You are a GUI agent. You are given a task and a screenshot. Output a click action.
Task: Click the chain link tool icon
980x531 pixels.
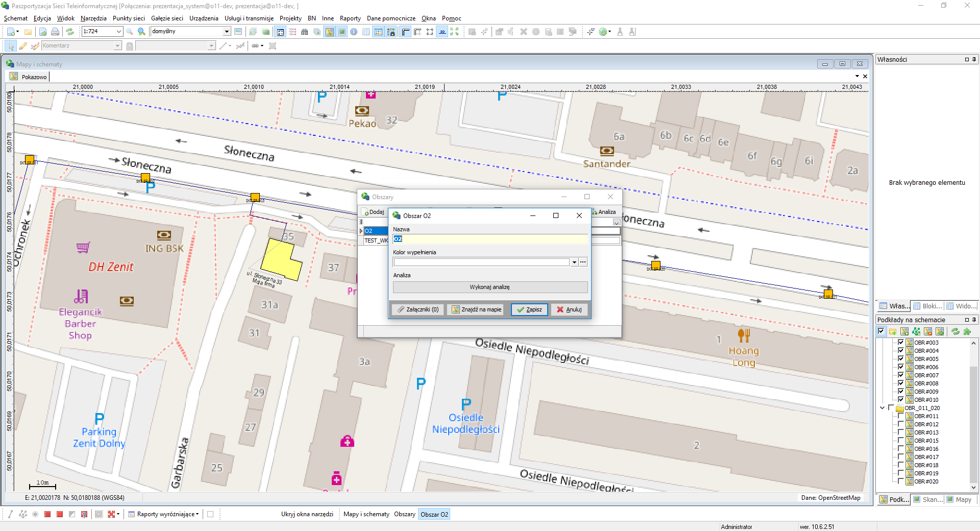pos(255,46)
